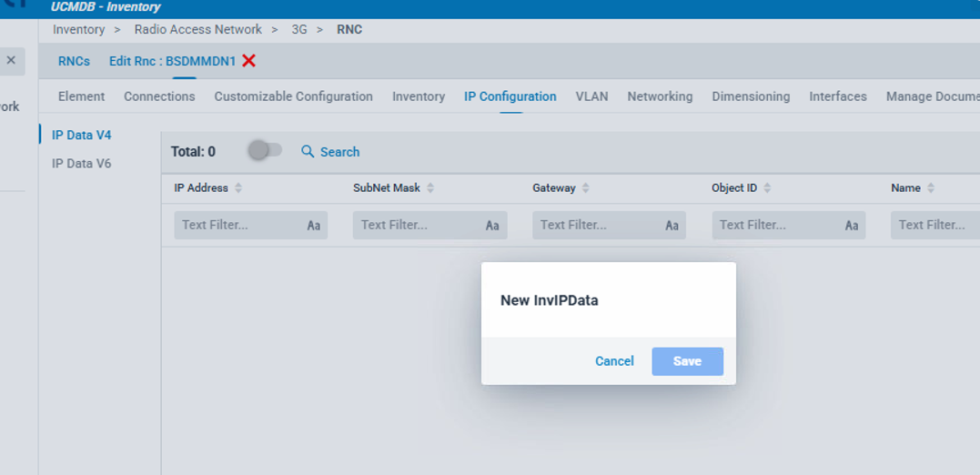Screen dimensions: 980x475
Task: Enable the toggle switch beside Total
Action: click(265, 150)
